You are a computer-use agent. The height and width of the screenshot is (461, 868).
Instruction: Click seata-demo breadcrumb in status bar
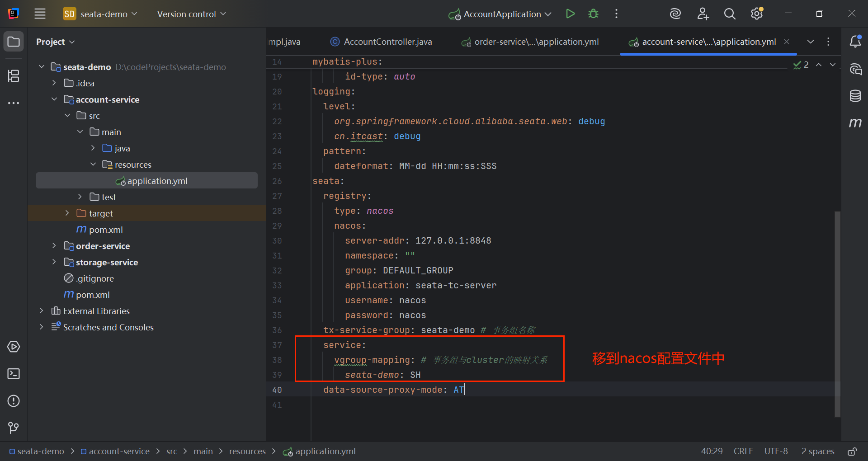click(x=37, y=452)
